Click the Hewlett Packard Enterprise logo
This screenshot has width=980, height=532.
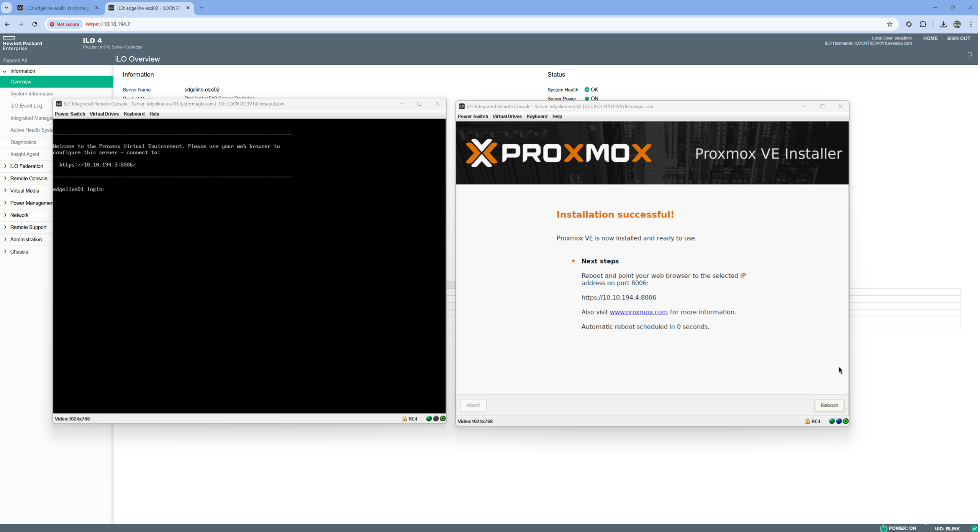coord(22,43)
